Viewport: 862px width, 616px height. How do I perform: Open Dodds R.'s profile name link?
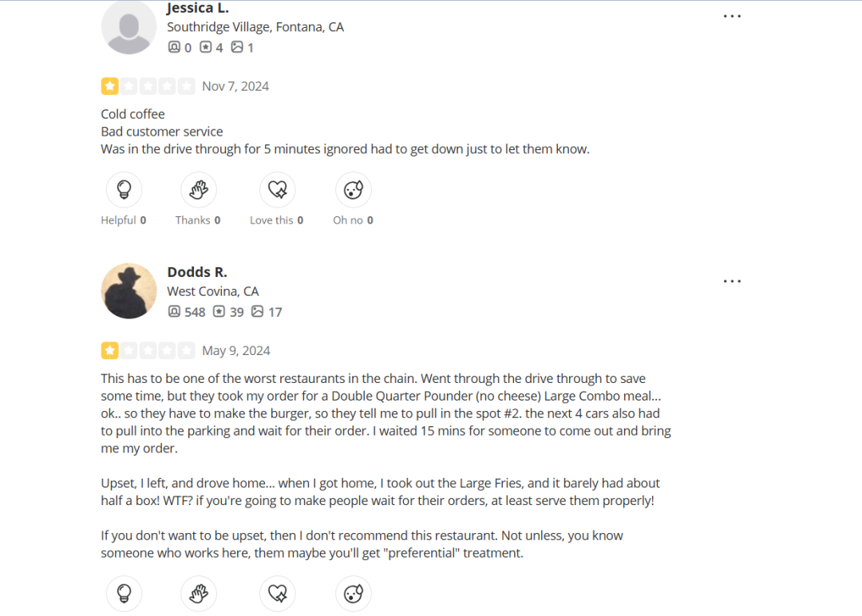click(197, 272)
